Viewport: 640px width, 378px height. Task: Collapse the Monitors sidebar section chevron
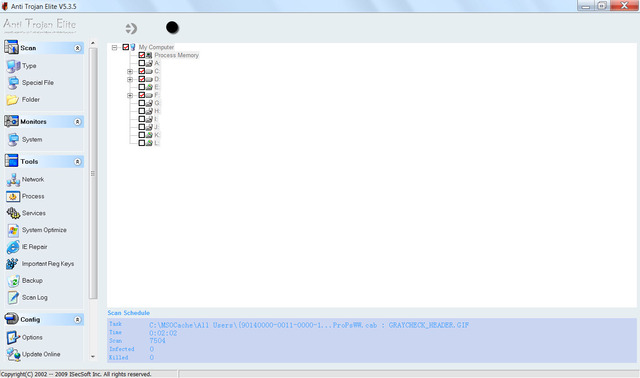click(x=77, y=122)
